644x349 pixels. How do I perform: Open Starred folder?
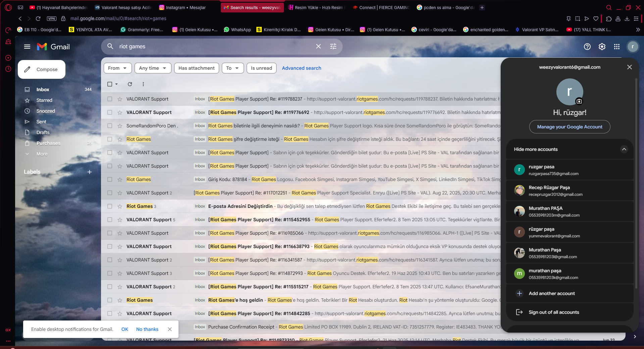(44, 100)
